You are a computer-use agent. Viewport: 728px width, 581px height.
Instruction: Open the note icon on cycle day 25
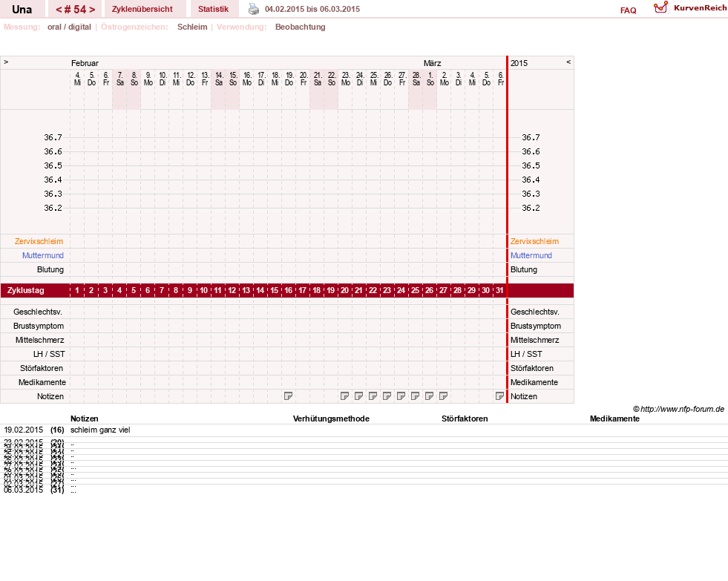click(x=415, y=395)
